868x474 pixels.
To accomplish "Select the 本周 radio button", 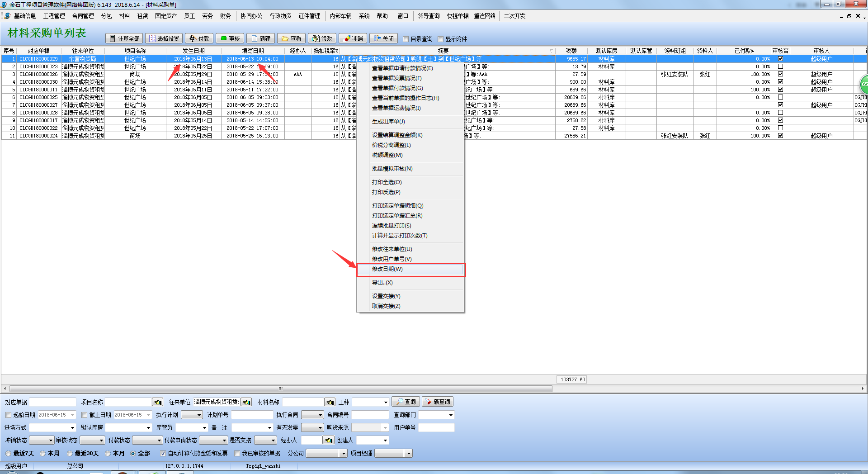I will click(42, 453).
